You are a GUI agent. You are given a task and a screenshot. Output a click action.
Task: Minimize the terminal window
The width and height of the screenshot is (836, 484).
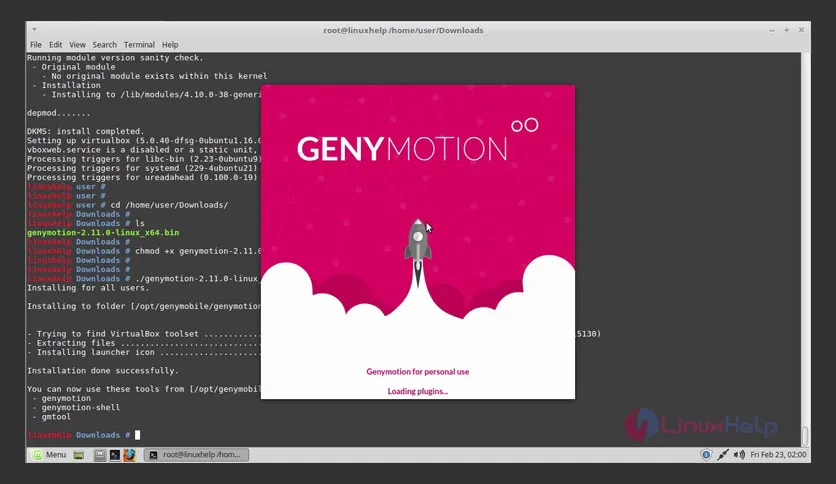coord(771,30)
